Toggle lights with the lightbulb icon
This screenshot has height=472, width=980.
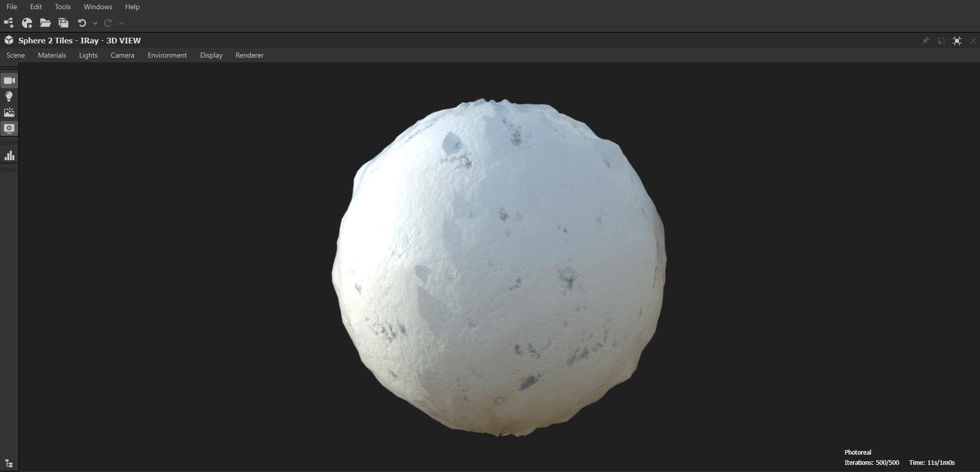pyautogui.click(x=9, y=96)
